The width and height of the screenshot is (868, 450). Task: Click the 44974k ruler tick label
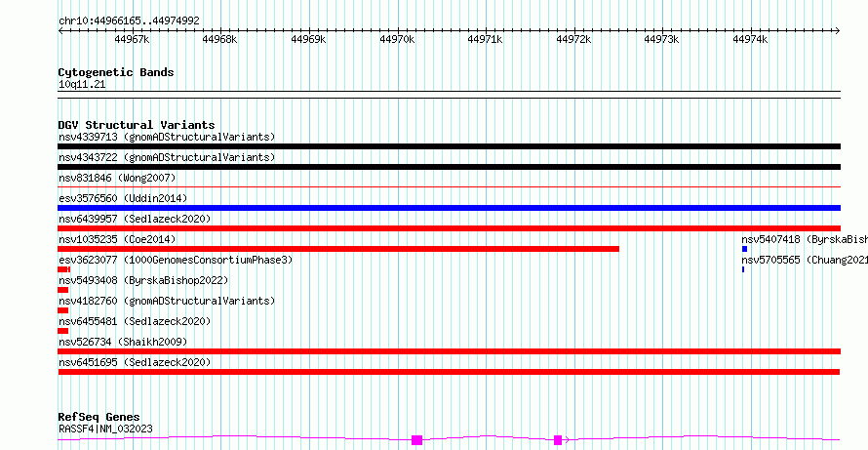coord(750,39)
